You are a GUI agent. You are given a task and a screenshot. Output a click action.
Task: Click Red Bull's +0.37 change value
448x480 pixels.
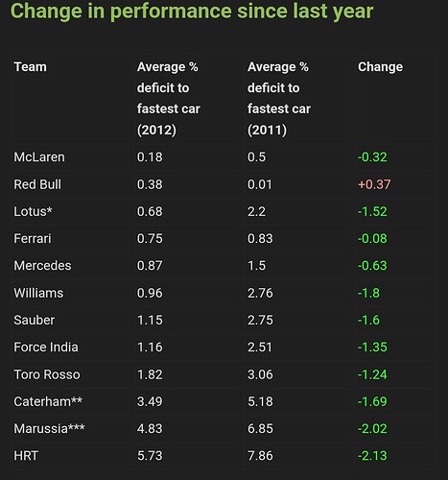(x=374, y=184)
